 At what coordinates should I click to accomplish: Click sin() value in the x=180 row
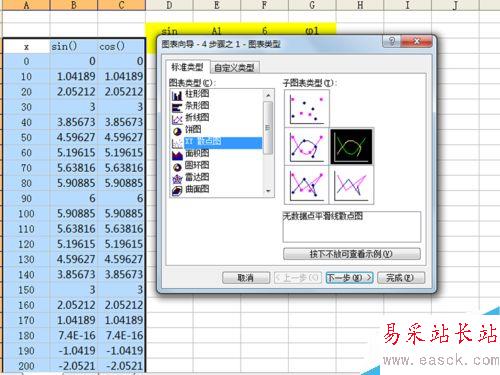[74, 335]
